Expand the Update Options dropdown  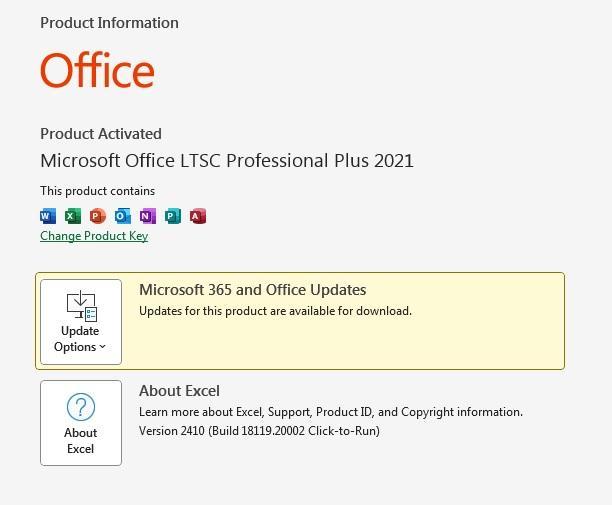coord(81,322)
